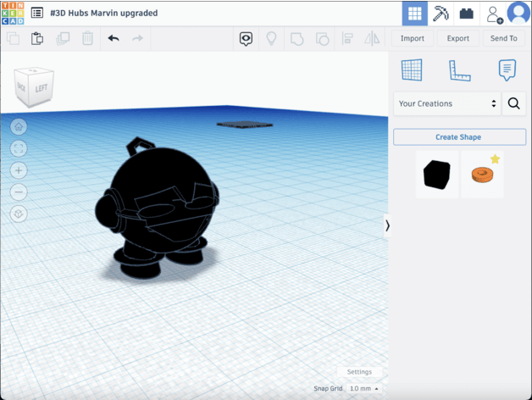Open the designs list icon
The image size is (532, 400).
[x=37, y=13]
